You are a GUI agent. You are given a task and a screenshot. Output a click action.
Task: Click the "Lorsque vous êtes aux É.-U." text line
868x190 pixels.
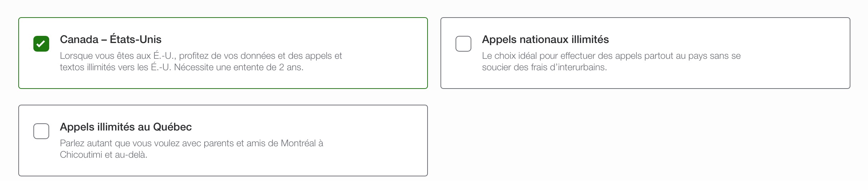pyautogui.click(x=201, y=56)
